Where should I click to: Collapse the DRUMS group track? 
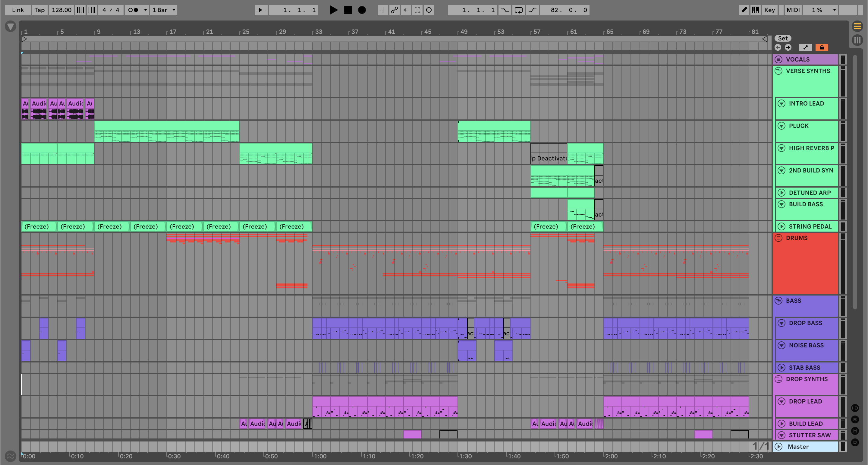(x=778, y=238)
